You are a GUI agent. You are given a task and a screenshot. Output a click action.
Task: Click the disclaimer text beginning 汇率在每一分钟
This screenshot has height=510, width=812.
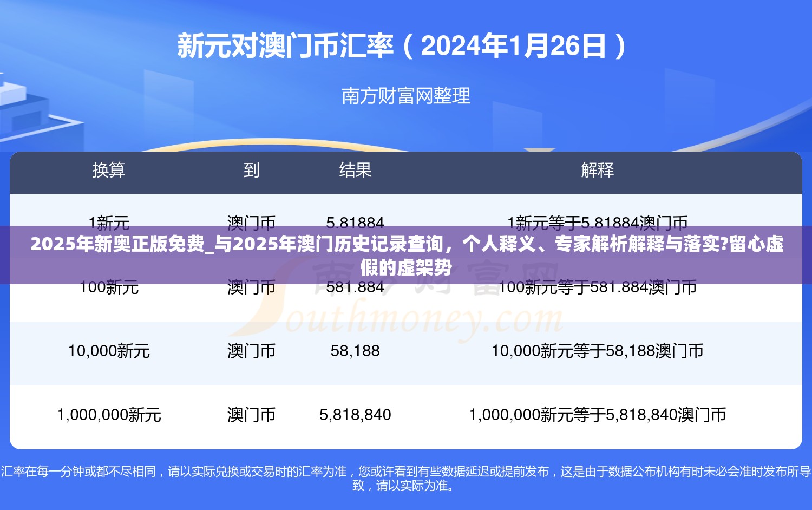click(406, 479)
